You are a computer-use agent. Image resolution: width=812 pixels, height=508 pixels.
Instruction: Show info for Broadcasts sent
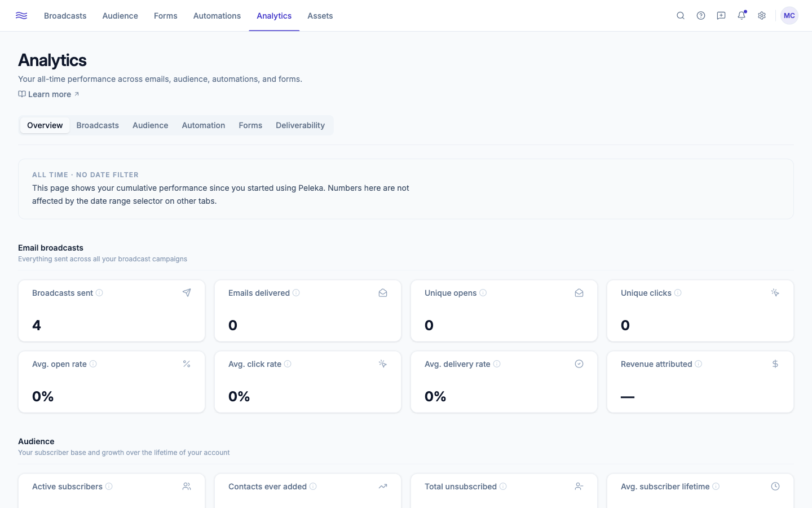pyautogui.click(x=99, y=293)
